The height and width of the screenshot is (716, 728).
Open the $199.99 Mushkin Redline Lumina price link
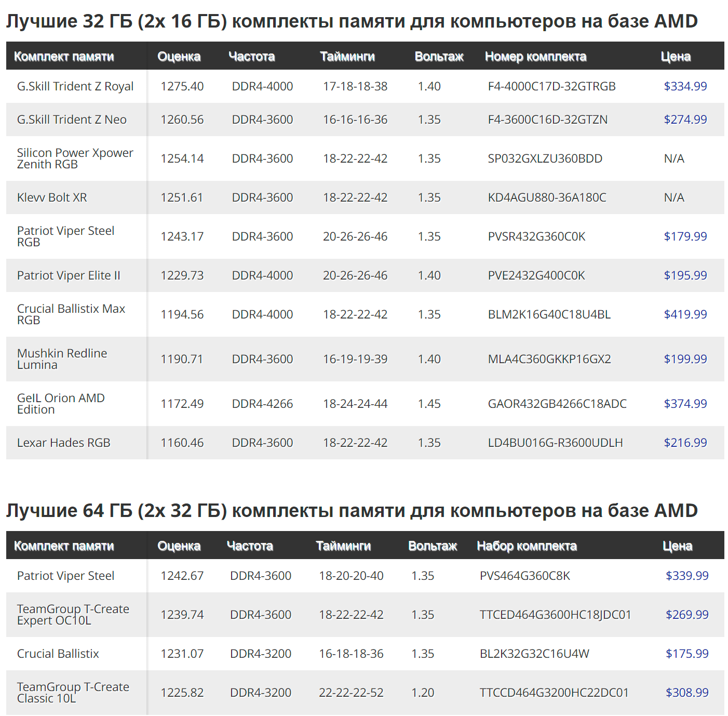tap(685, 359)
